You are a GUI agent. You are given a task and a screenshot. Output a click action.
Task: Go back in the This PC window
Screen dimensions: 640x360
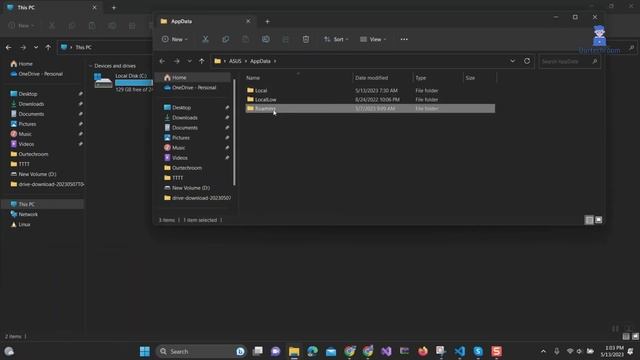tap(9, 47)
